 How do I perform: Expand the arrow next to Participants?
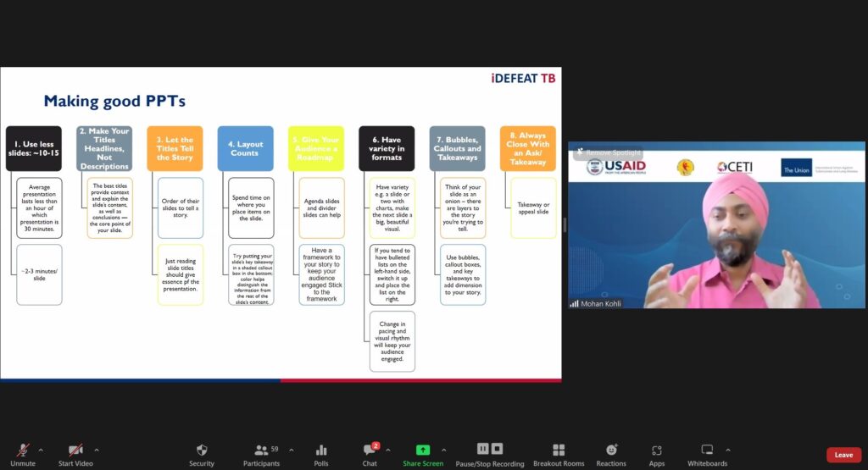(291, 450)
